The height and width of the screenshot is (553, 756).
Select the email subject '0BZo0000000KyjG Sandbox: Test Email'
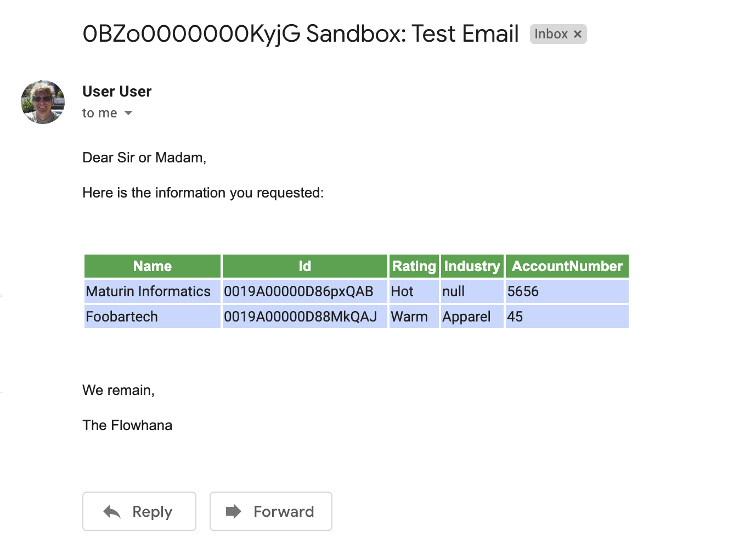coord(301,33)
